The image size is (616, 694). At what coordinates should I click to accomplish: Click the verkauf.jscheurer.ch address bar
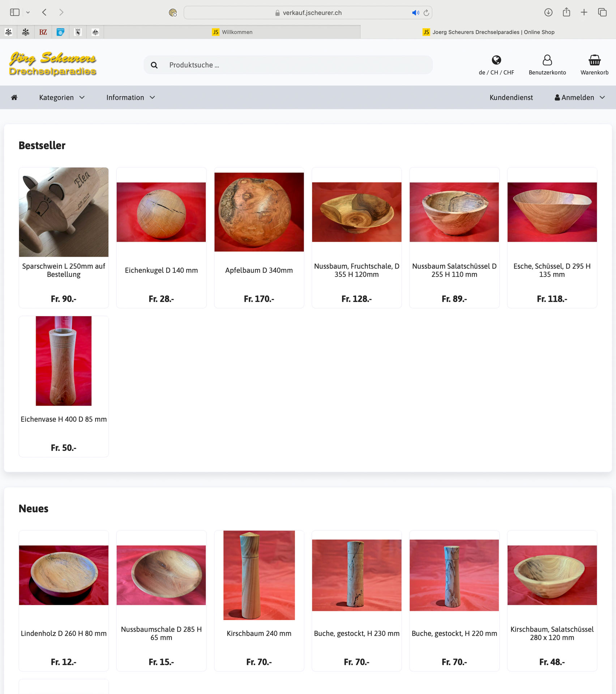pos(308,13)
